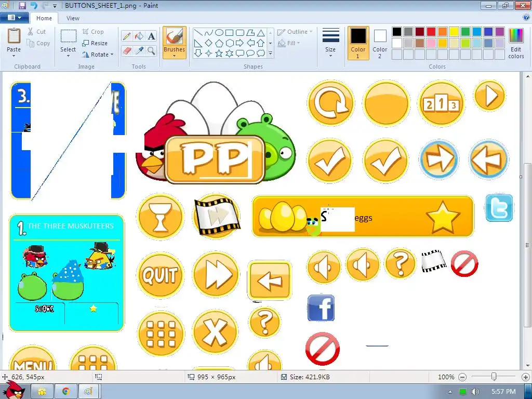
Task: Open the Fill dropdown
Action: [289, 43]
